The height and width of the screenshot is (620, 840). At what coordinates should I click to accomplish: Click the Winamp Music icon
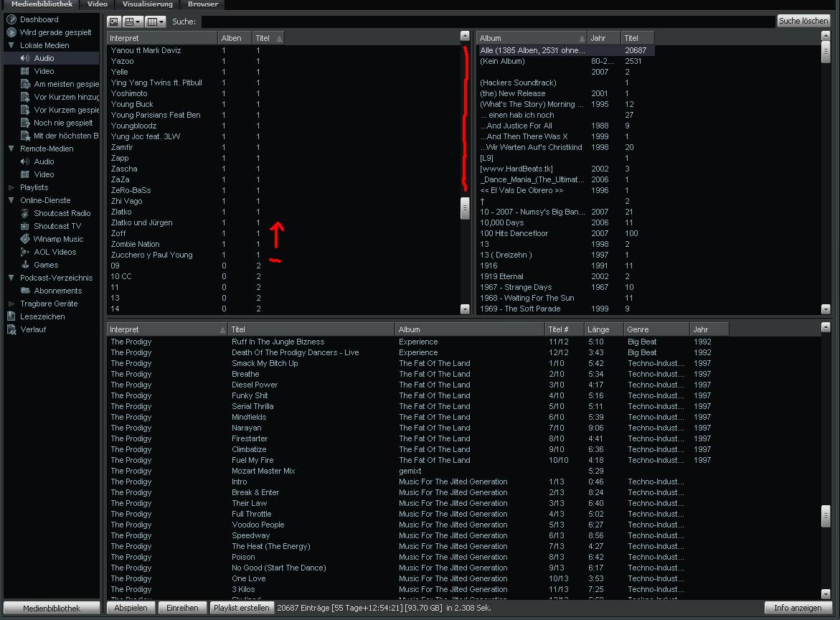click(24, 239)
